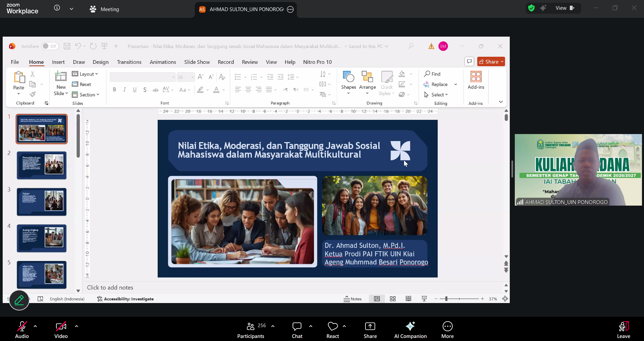
Task: Leave the Zoom meeting
Action: pos(623,330)
